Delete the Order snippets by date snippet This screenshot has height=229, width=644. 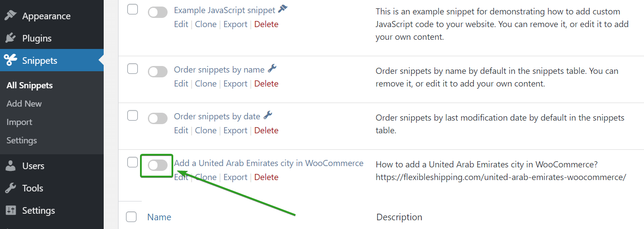[266, 131]
